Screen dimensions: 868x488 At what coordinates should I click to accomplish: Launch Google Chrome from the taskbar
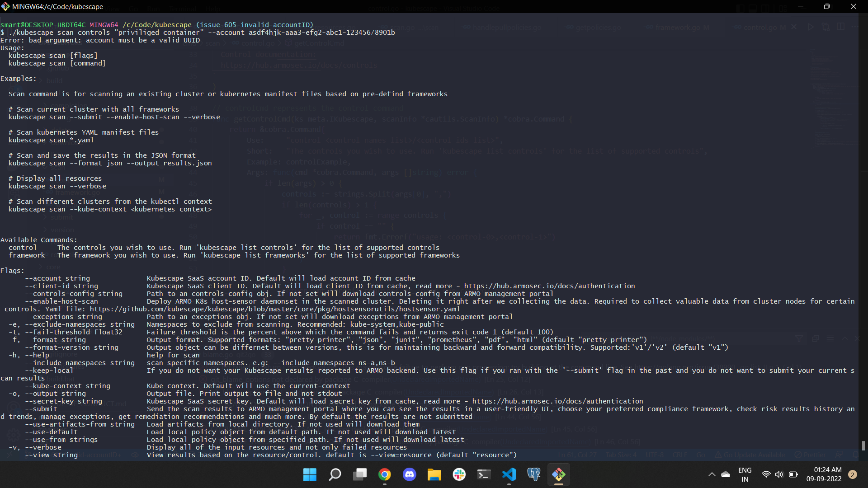tap(385, 474)
